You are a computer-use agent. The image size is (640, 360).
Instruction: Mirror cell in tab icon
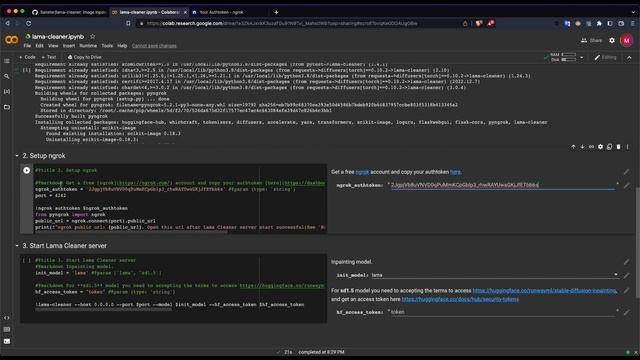pos(609,147)
